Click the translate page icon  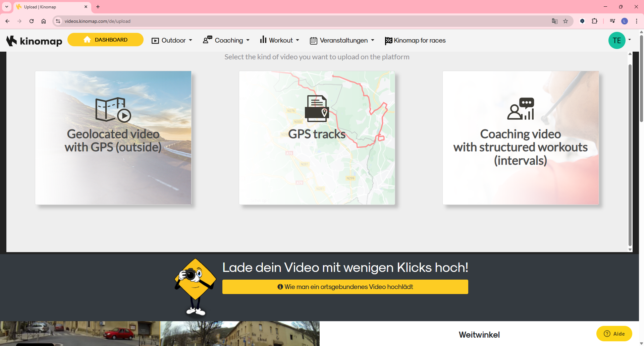[x=555, y=21]
